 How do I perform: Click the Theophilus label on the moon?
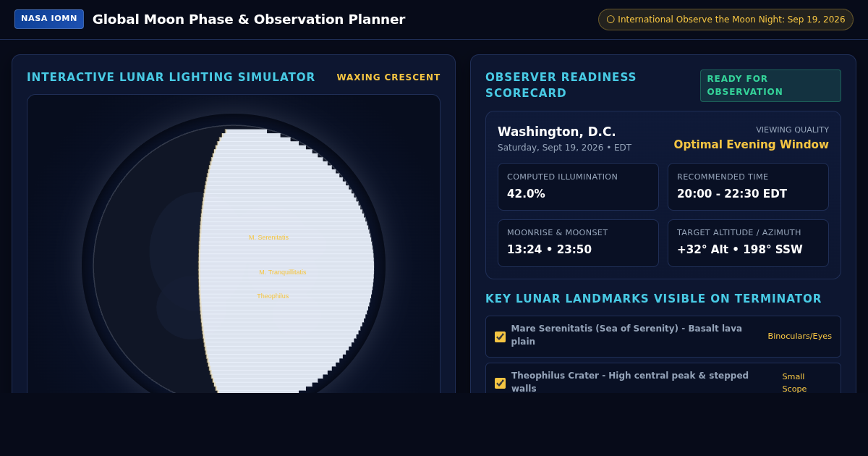pyautogui.click(x=273, y=296)
